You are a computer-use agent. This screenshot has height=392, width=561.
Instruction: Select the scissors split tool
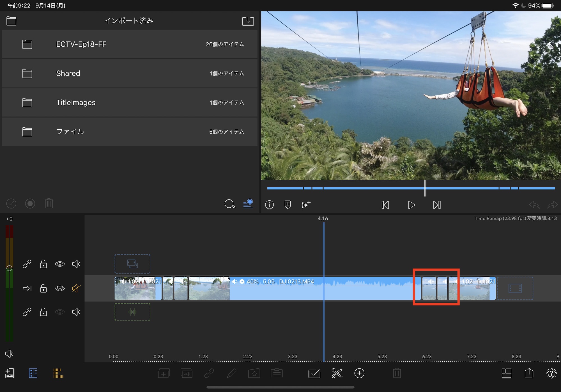pyautogui.click(x=337, y=373)
